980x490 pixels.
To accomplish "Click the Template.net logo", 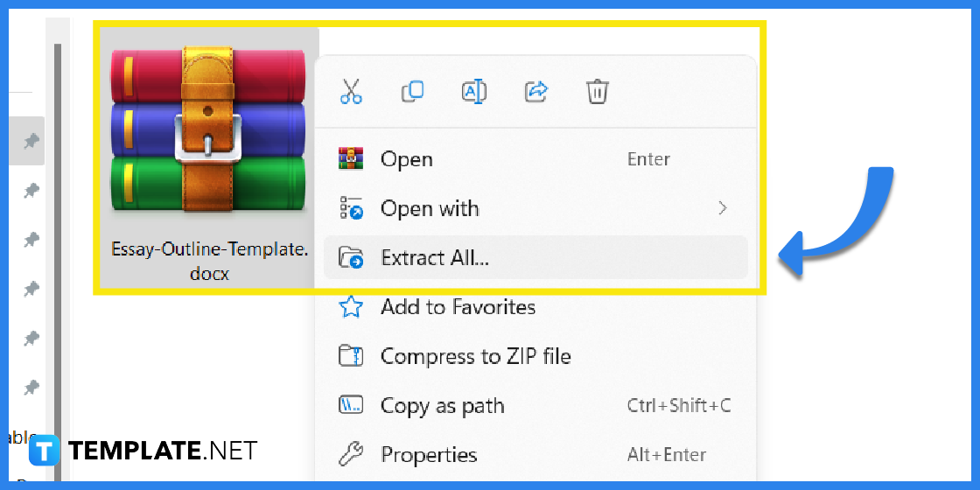I will pos(143,451).
